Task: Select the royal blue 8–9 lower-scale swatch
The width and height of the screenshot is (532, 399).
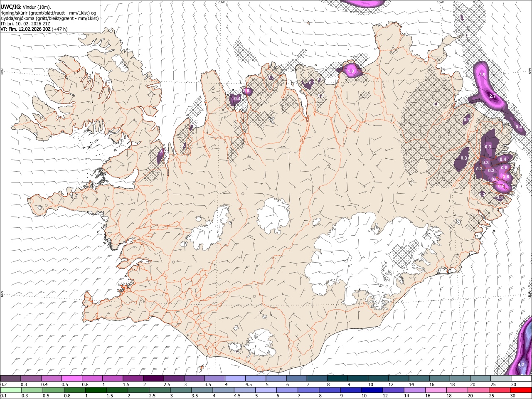Action: coord(330,390)
